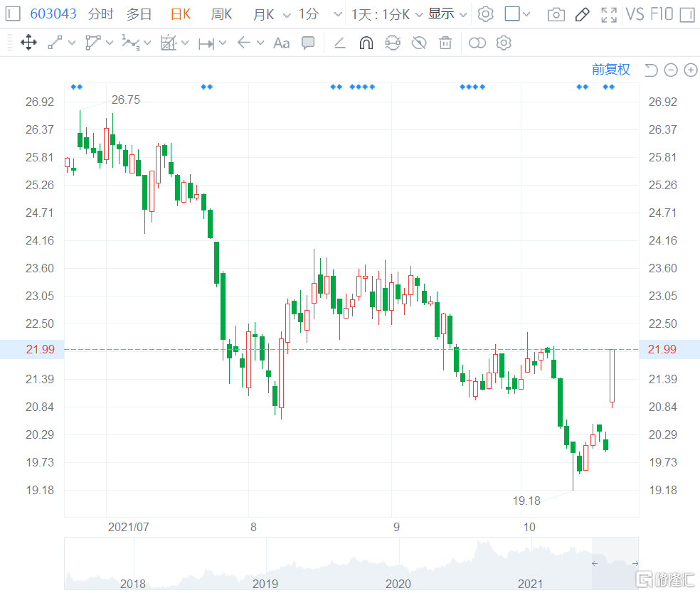
Task: Select the Aa text tool
Action: point(281,43)
